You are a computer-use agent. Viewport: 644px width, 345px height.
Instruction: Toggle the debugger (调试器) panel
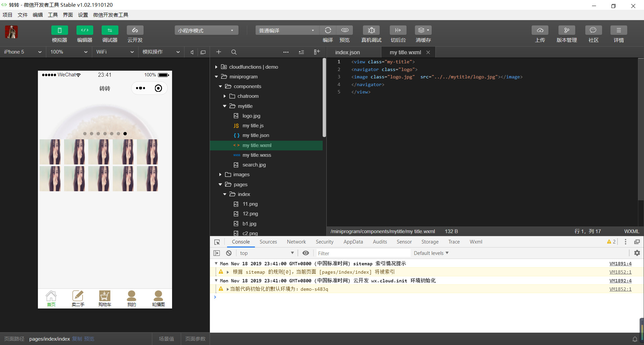tap(110, 30)
